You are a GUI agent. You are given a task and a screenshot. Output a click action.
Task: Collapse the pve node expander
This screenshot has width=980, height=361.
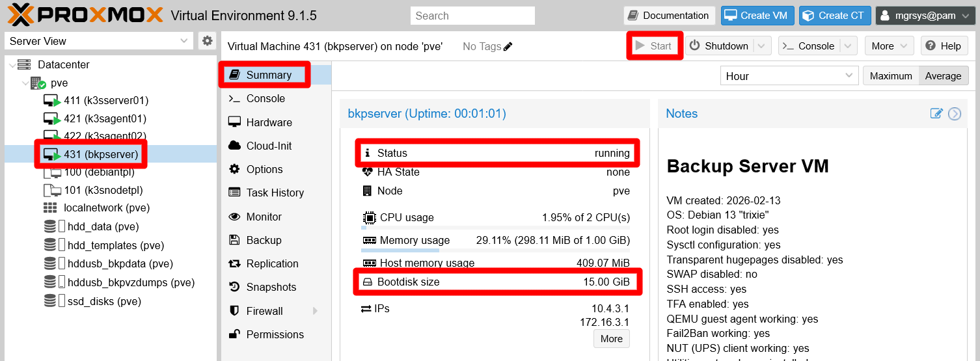click(x=25, y=83)
